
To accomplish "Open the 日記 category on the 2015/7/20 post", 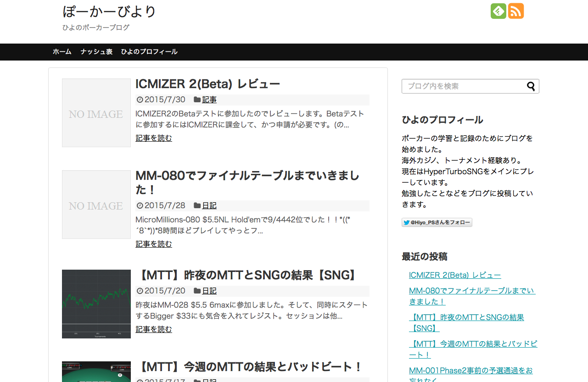I will [x=209, y=291].
